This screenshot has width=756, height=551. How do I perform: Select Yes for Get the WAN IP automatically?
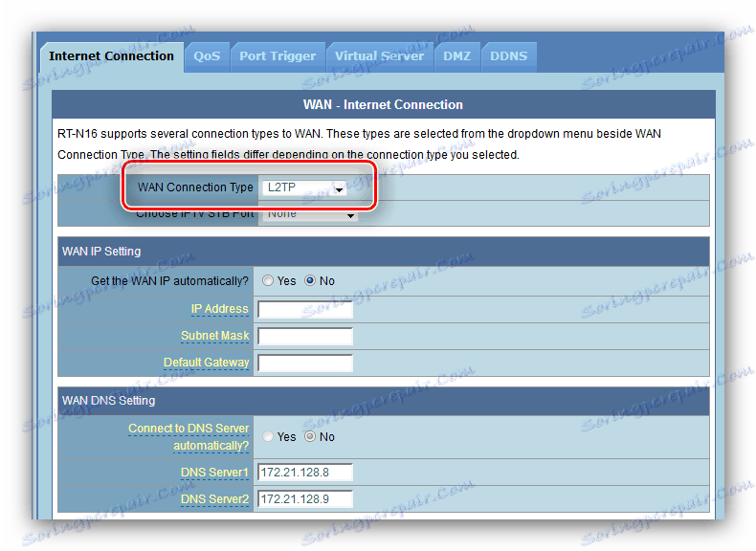coord(268,280)
